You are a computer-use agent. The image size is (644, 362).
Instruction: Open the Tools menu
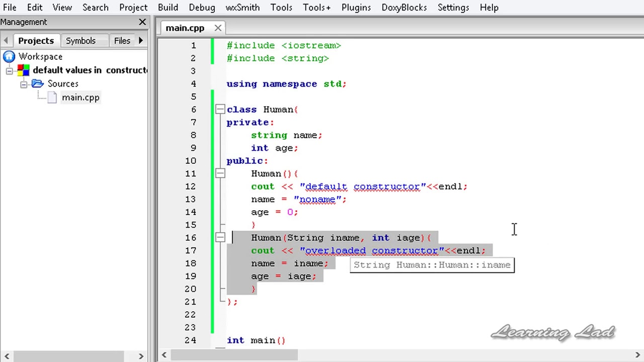click(281, 8)
